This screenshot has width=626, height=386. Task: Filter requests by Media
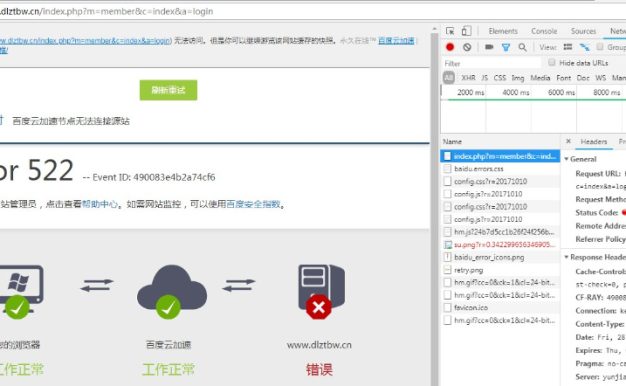coord(540,78)
